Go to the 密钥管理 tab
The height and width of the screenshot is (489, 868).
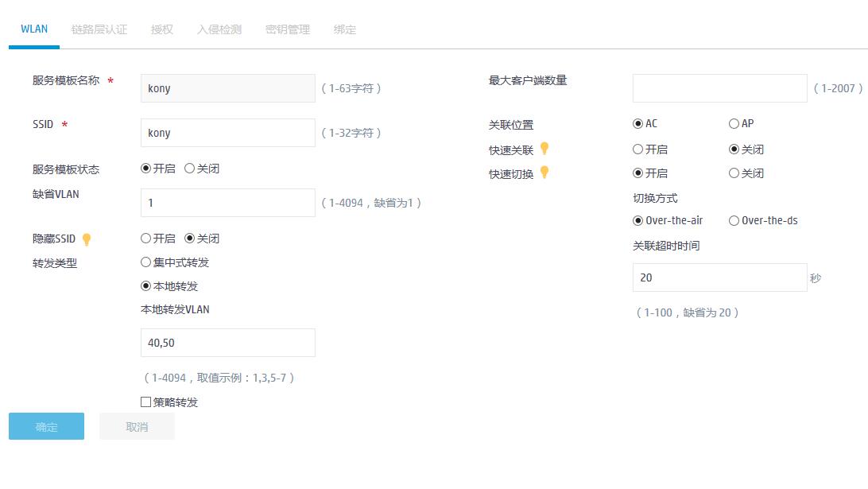coord(288,29)
